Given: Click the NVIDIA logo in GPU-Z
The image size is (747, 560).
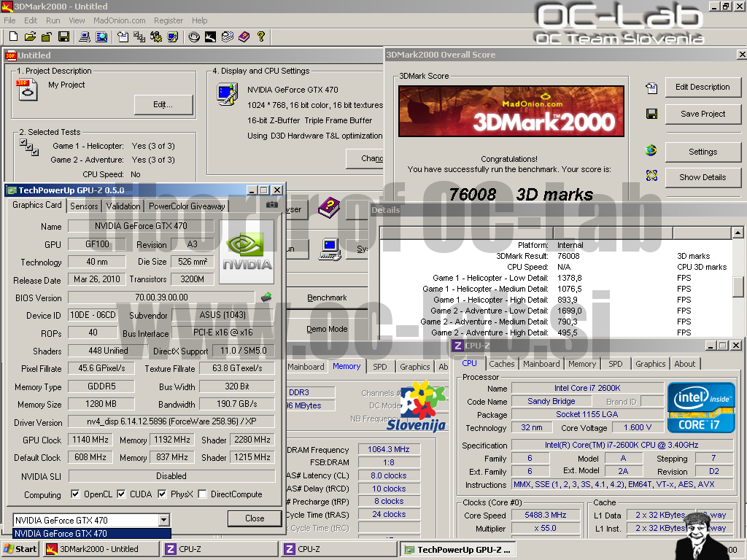Looking at the screenshot, I should (247, 252).
